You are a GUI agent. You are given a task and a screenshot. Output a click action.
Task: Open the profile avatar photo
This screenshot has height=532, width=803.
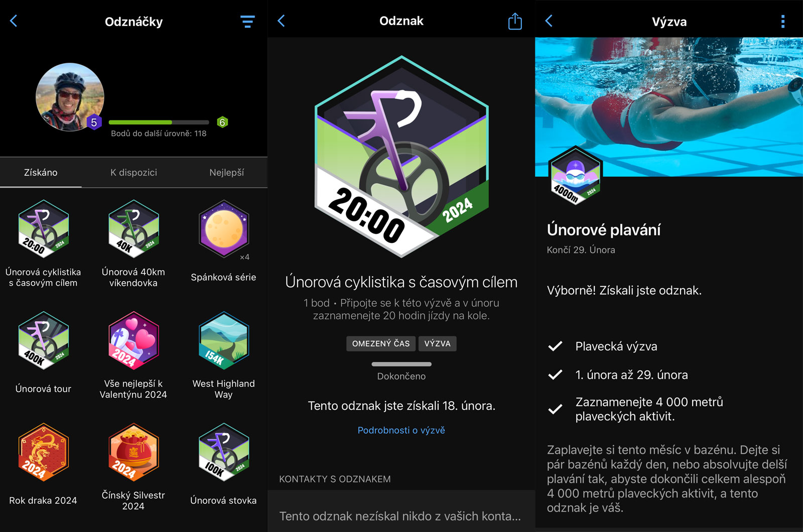click(x=70, y=97)
